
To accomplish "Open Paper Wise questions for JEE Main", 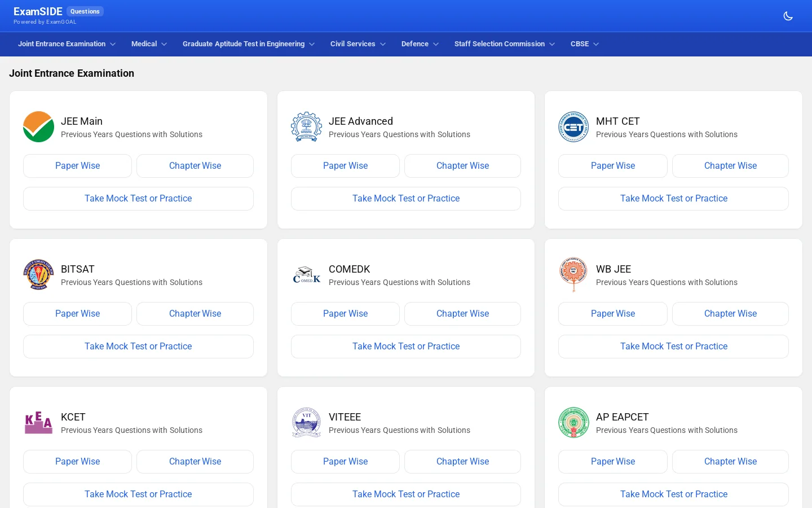I will 77,166.
